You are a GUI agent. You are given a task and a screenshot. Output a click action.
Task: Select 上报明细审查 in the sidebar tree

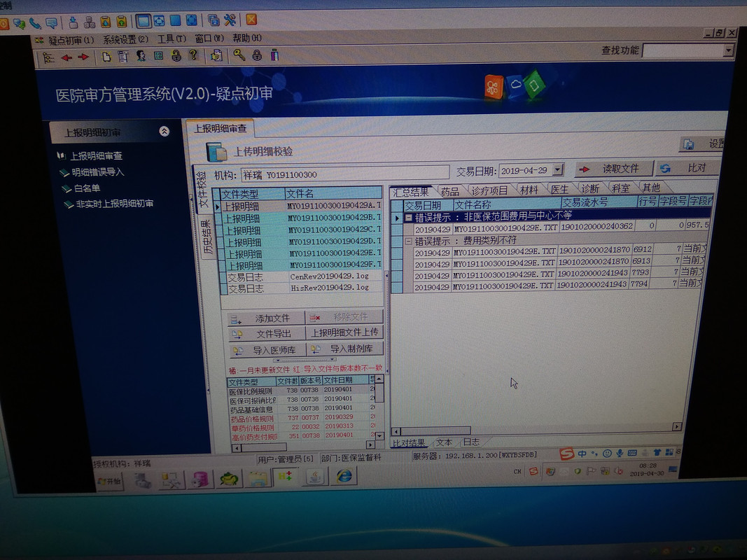tap(96, 155)
